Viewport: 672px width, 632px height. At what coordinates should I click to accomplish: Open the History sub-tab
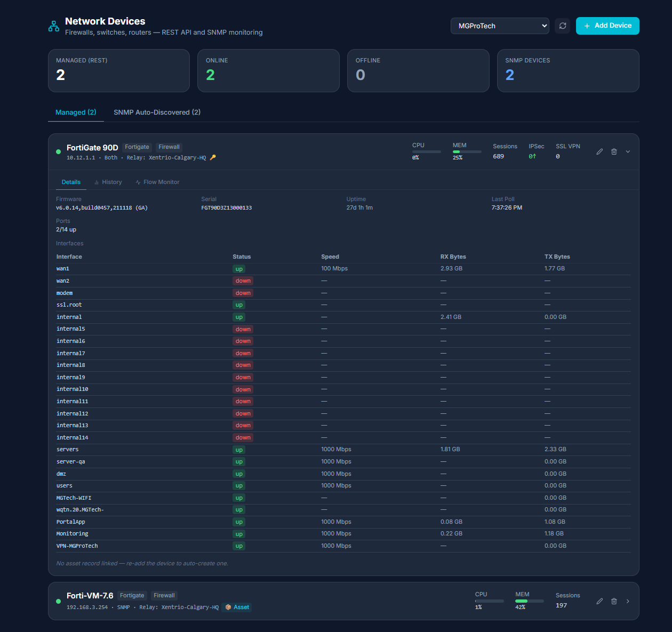click(x=108, y=182)
